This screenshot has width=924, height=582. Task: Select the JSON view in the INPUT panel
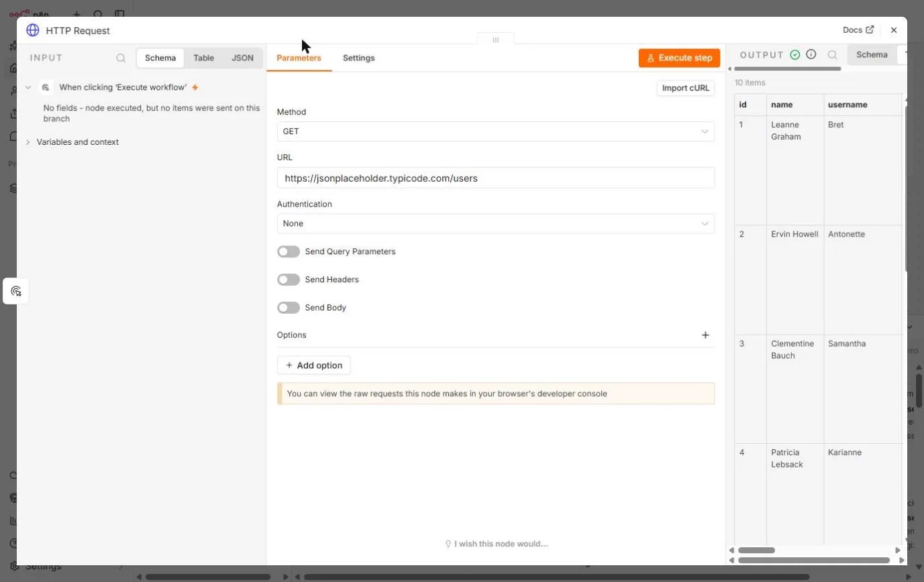[242, 58]
